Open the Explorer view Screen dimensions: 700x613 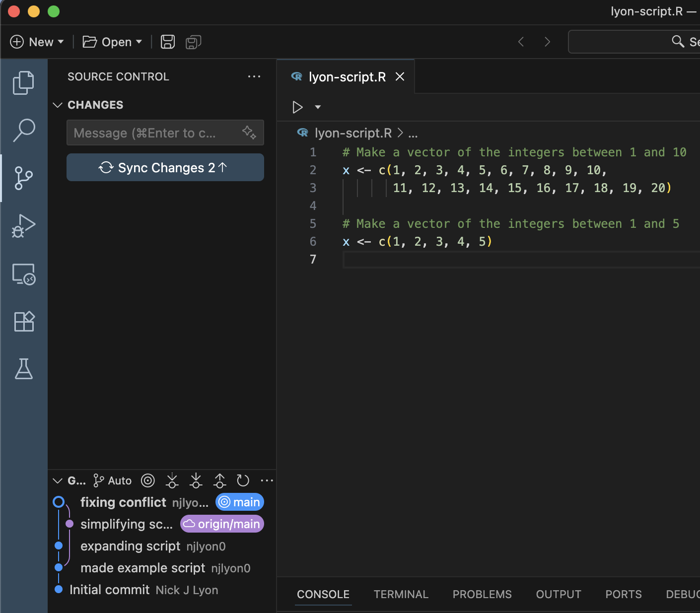[23, 82]
